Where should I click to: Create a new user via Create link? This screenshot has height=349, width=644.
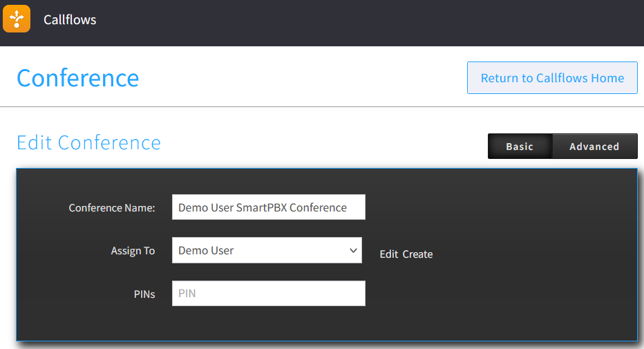[417, 254]
